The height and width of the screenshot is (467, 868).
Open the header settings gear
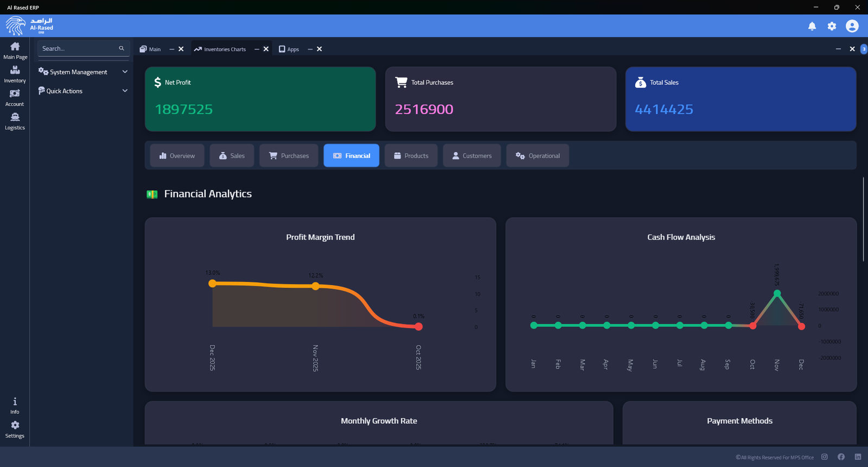[x=832, y=26]
